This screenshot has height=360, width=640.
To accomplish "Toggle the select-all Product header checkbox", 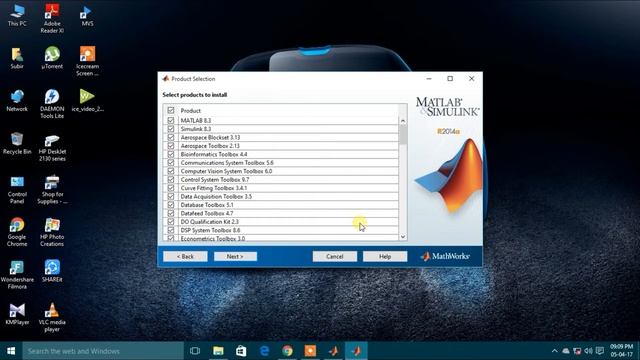I will point(171,110).
